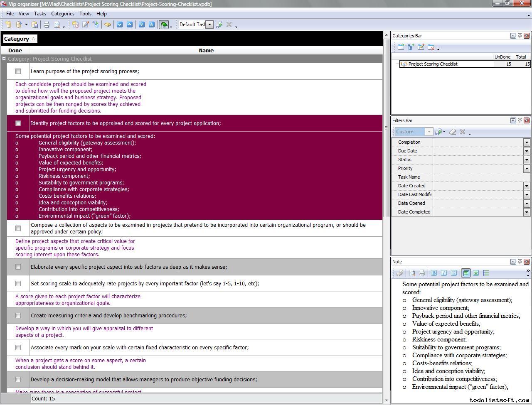Image resolution: width=532 pixels, height=405 pixels.
Task: Toggle Bold formatting in Note panel
Action: pyautogui.click(x=434, y=273)
